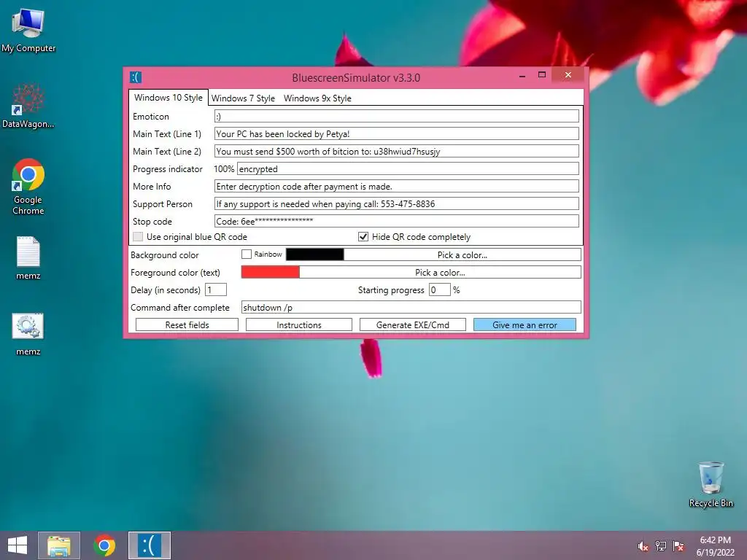Toggle the Rainbow background checkbox
This screenshot has width=747, height=560.
click(x=247, y=254)
